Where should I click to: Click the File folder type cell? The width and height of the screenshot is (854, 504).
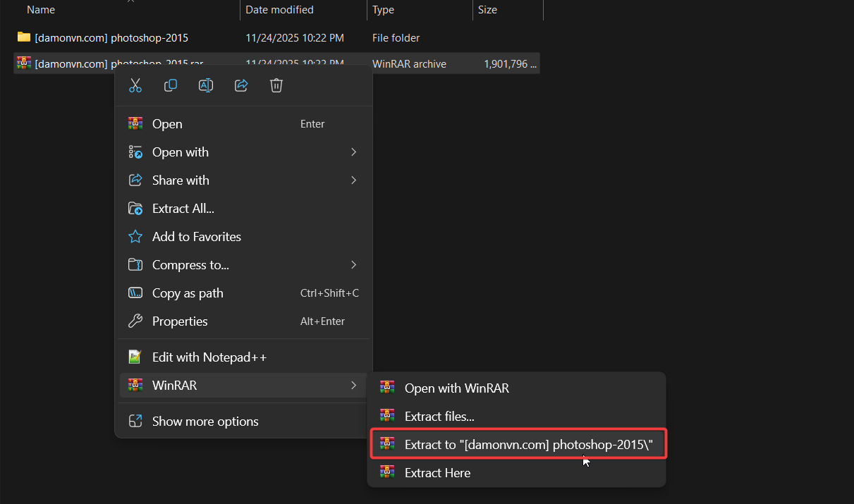click(396, 37)
